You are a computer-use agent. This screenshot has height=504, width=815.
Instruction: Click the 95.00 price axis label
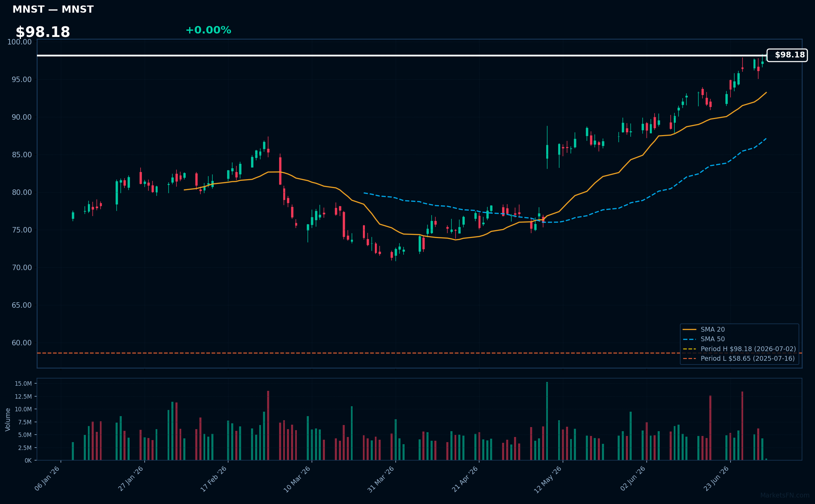(22, 80)
